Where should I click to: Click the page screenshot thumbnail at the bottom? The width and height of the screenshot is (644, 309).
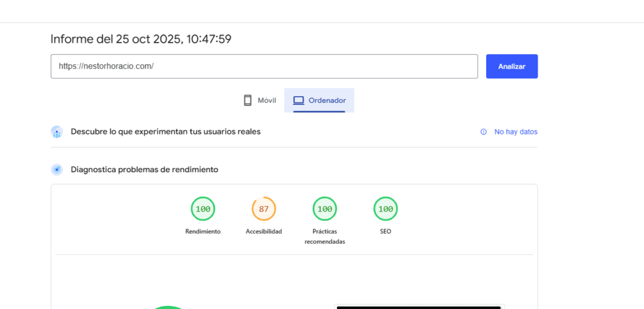tap(419, 307)
